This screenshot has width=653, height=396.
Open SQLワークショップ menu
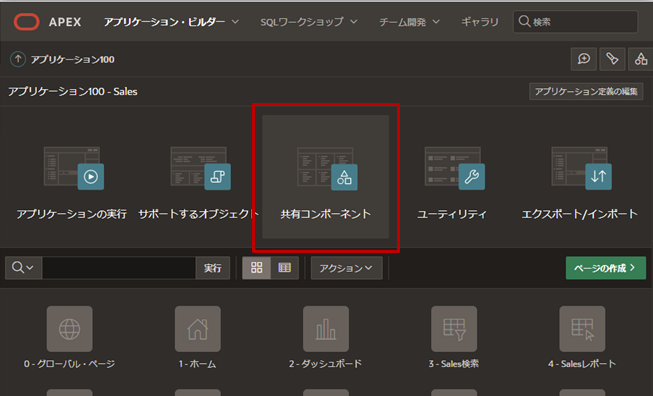(x=302, y=22)
